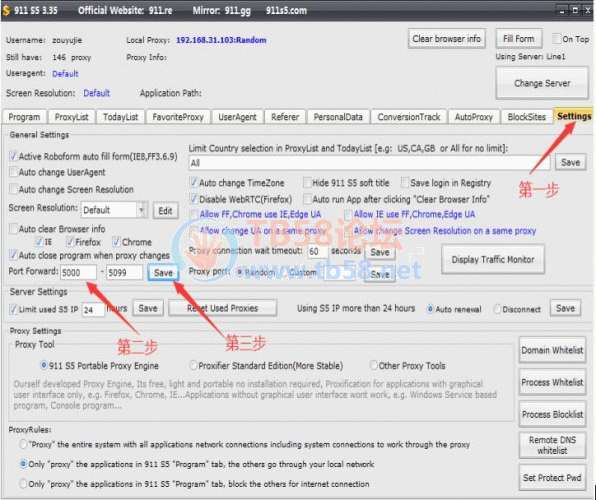Enable Auto change Screen Resolution checkbox
The width and height of the screenshot is (596, 500).
click(14, 189)
